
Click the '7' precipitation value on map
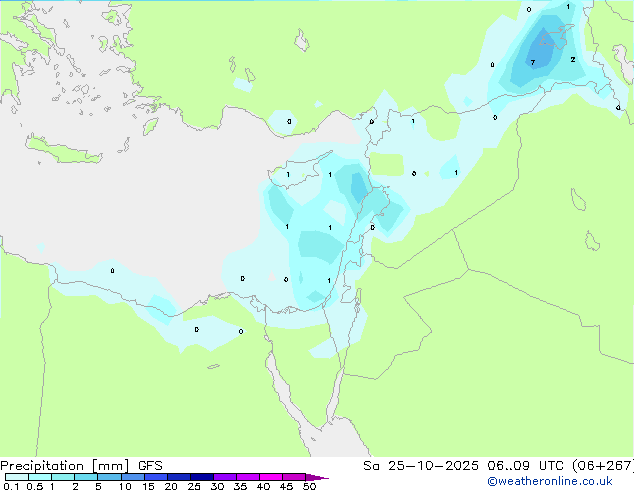(x=533, y=62)
